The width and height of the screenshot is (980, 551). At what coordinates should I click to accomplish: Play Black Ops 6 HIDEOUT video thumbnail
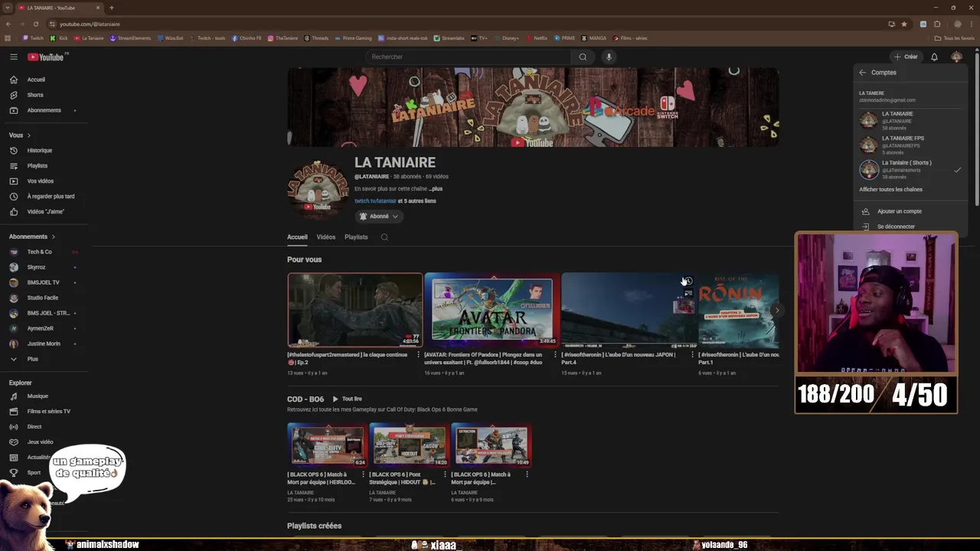pyautogui.click(x=410, y=445)
